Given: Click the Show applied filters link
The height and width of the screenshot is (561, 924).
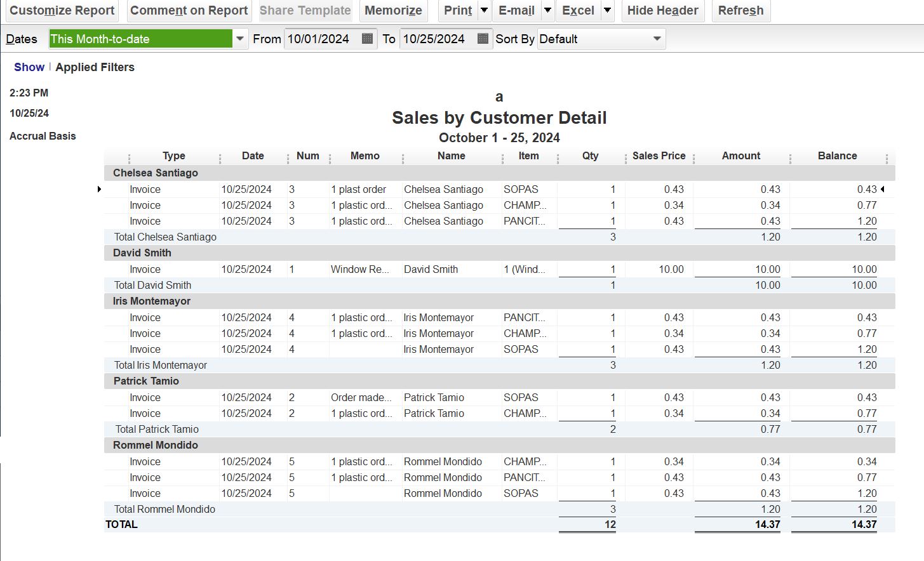Looking at the screenshot, I should tap(29, 67).
